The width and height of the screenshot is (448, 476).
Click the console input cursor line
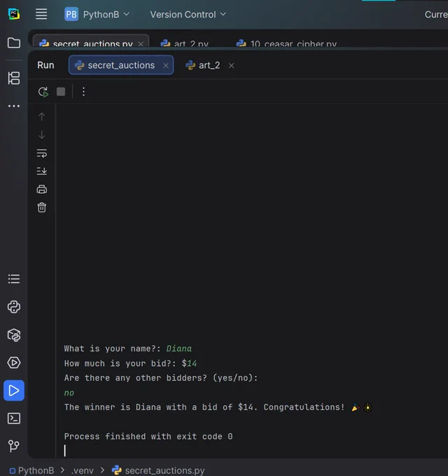pyautogui.click(x=64, y=451)
